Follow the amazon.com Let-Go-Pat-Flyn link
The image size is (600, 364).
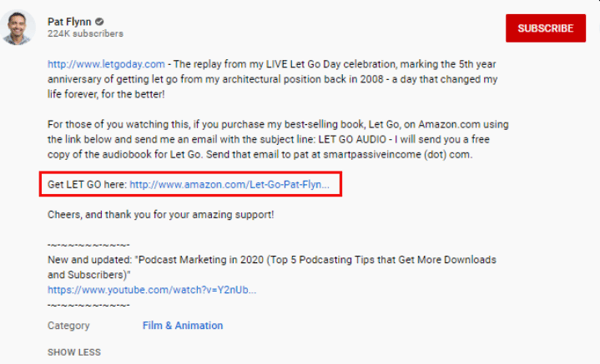[229, 184]
